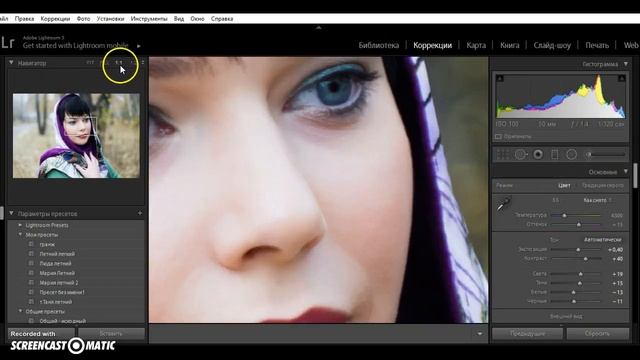This screenshot has height=360, width=640.
Task: Select the Red Eye Correction tool
Action: (538, 155)
